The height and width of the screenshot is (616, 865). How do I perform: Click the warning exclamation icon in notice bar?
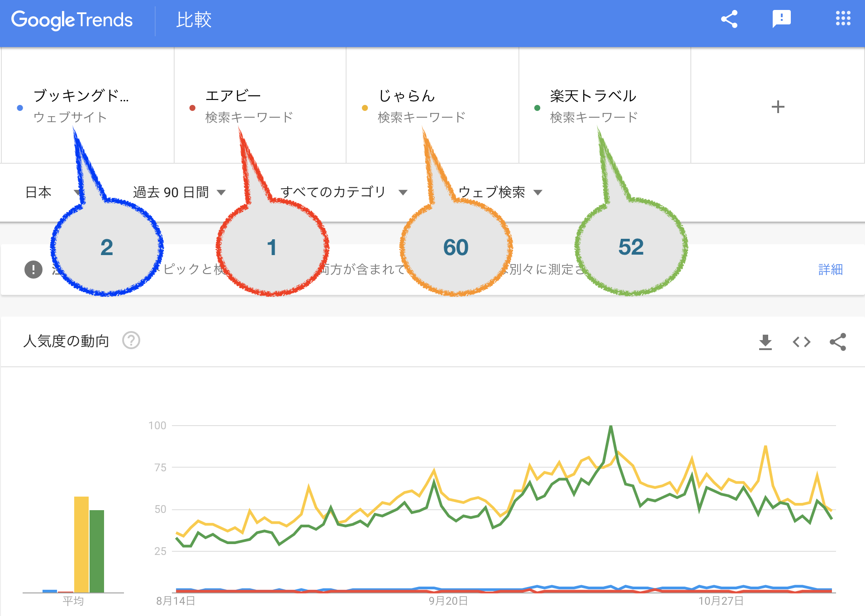(33, 270)
